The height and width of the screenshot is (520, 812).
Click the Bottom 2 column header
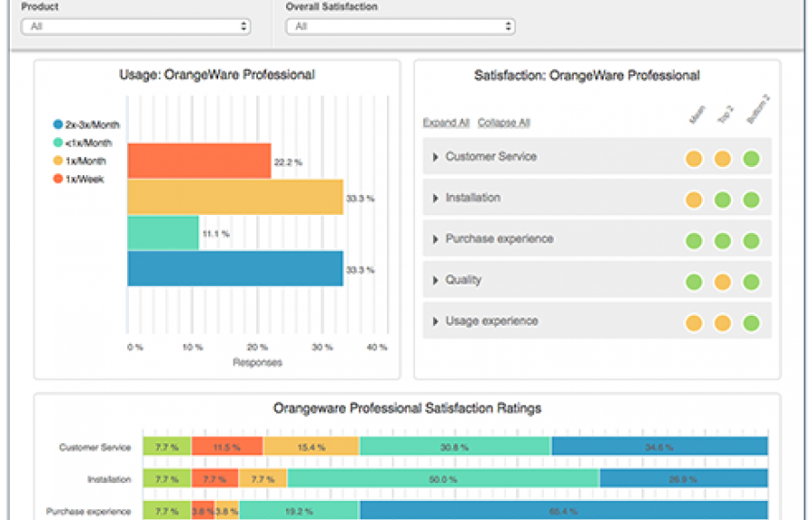click(758, 109)
